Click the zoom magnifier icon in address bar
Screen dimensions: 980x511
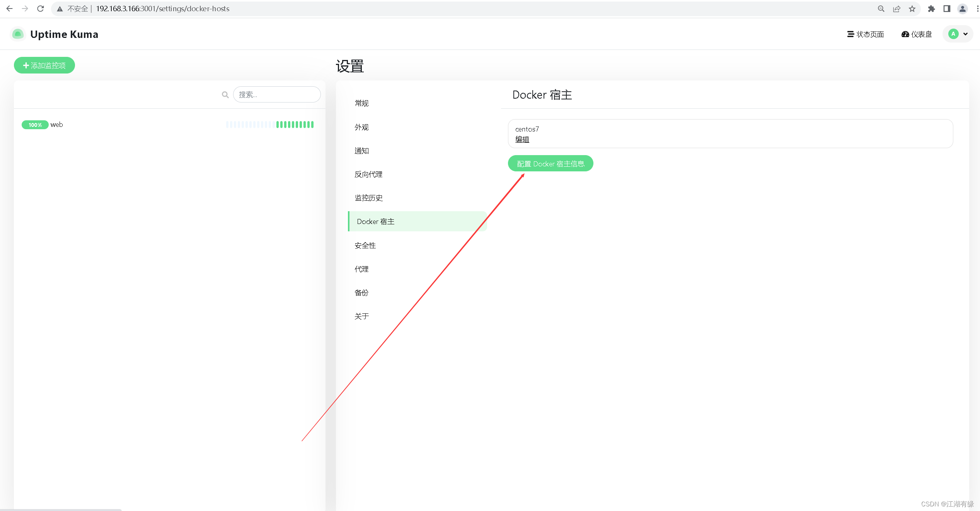coord(881,9)
